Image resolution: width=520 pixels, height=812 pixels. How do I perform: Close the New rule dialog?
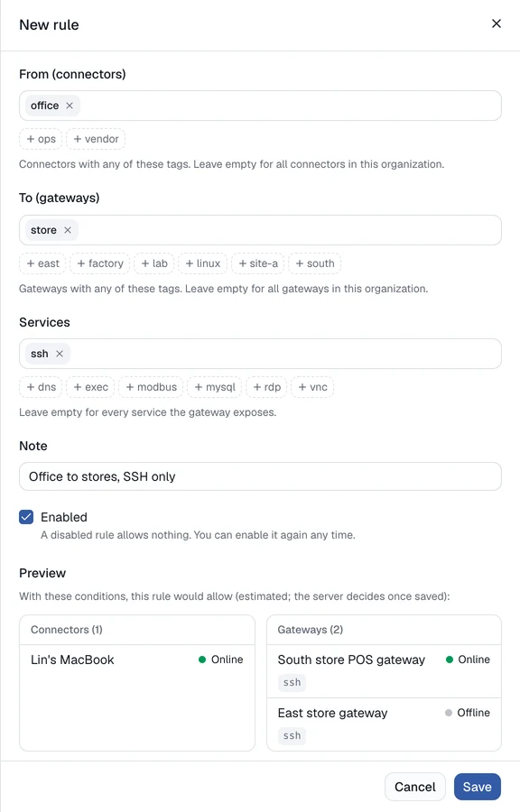click(x=497, y=23)
